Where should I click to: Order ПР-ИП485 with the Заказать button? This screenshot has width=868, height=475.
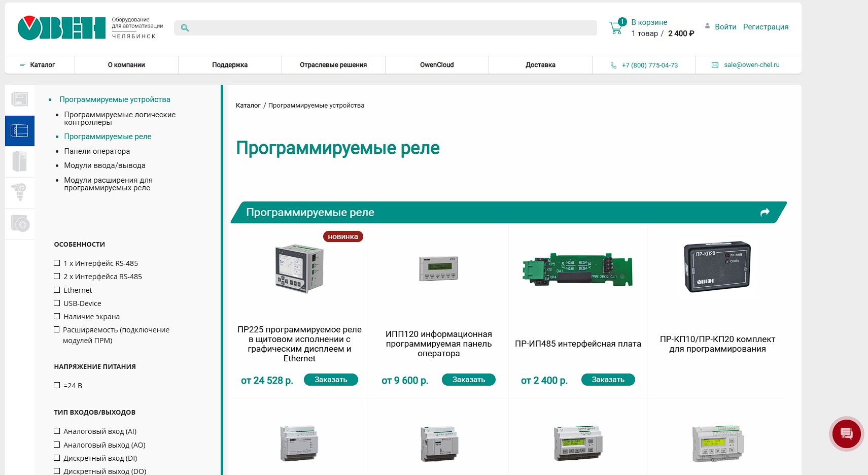click(608, 380)
